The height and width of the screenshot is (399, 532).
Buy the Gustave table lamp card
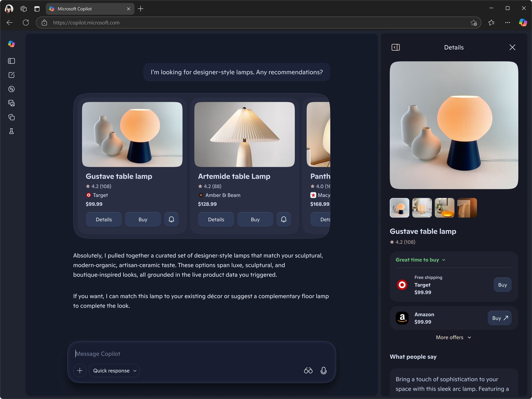pos(143,219)
